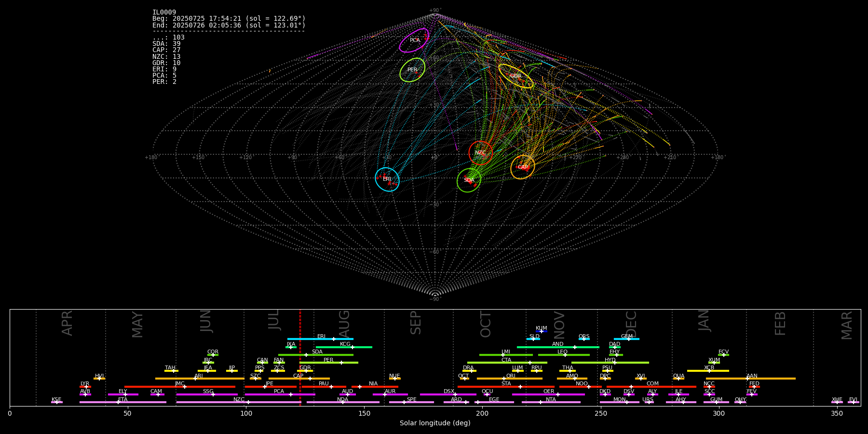Select the pink NTA shower bar
868x434 pixels.
click(x=551, y=402)
